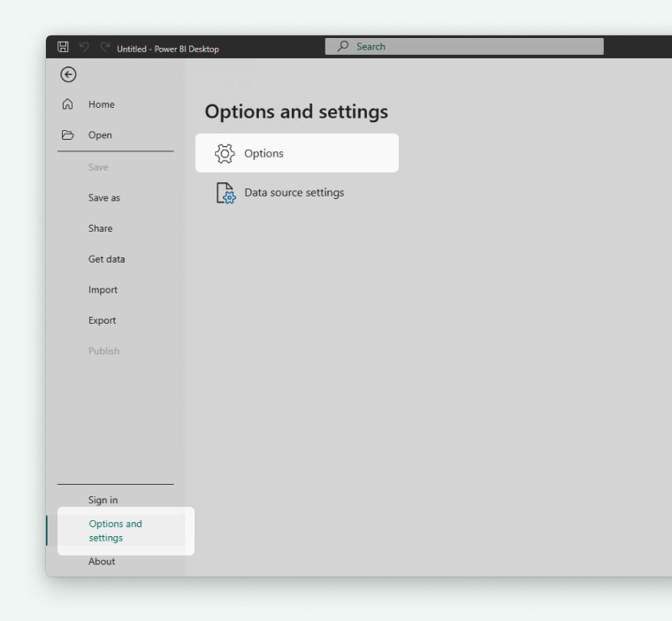Click Sign in near the bottom
This screenshot has width=672, height=621.
tap(103, 500)
